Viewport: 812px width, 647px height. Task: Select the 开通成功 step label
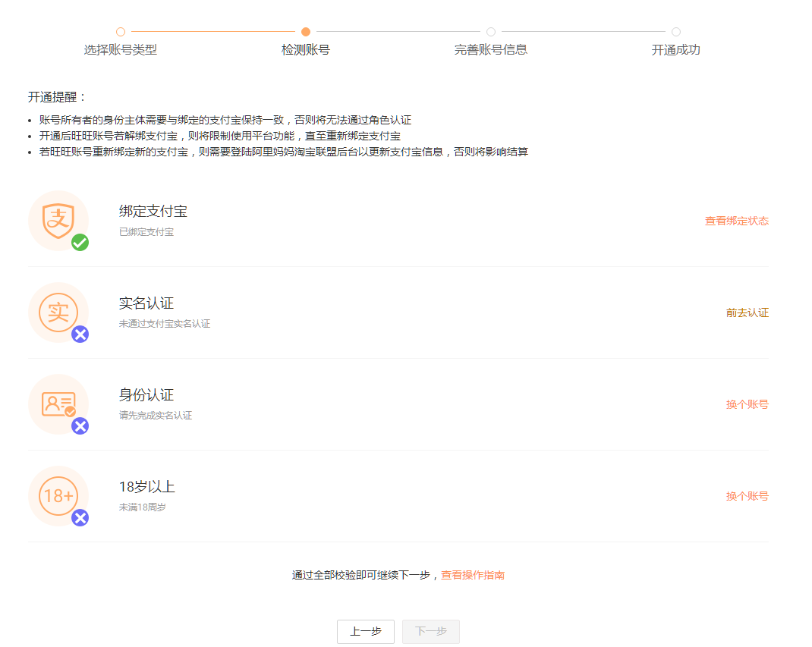(675, 50)
